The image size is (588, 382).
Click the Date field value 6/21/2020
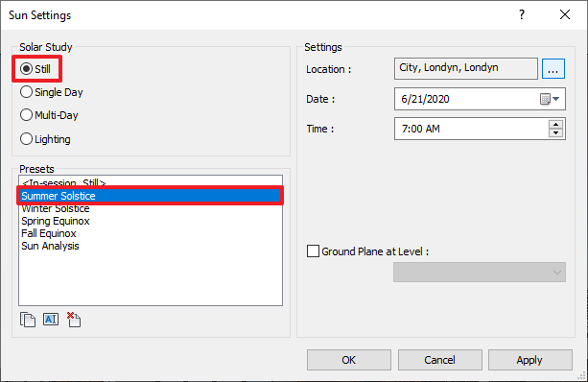(425, 99)
